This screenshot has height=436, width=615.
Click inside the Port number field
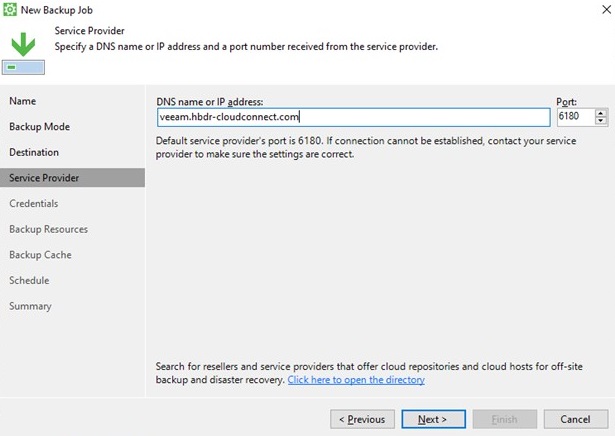576,116
